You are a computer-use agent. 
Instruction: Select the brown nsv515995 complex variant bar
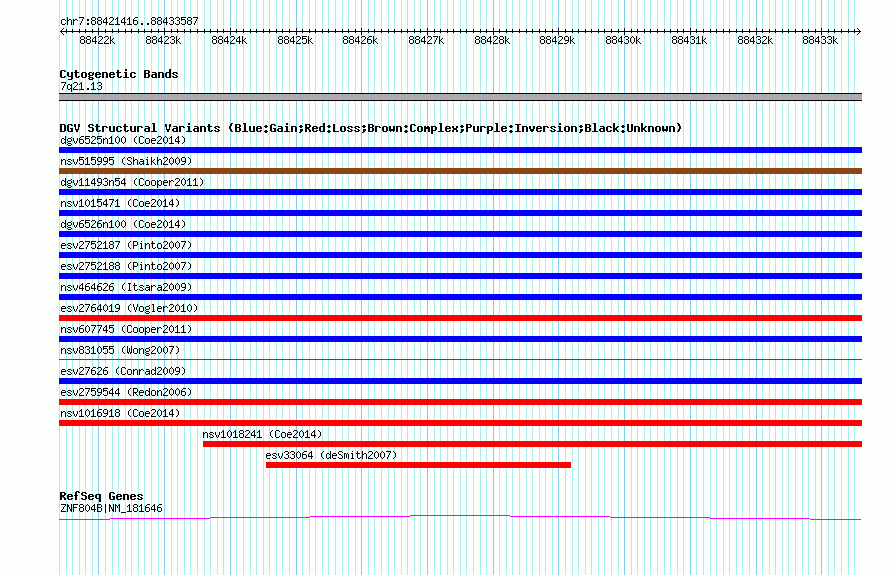point(460,171)
